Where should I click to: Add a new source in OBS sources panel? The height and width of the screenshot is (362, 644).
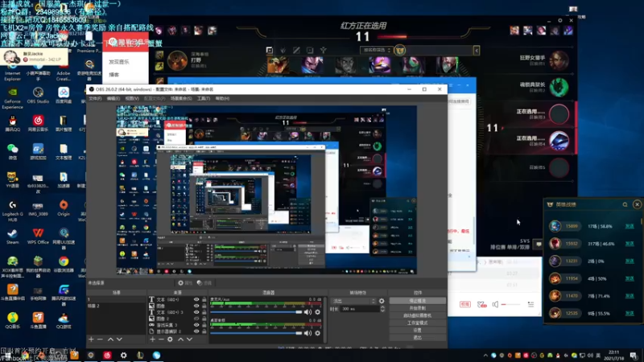(152, 339)
